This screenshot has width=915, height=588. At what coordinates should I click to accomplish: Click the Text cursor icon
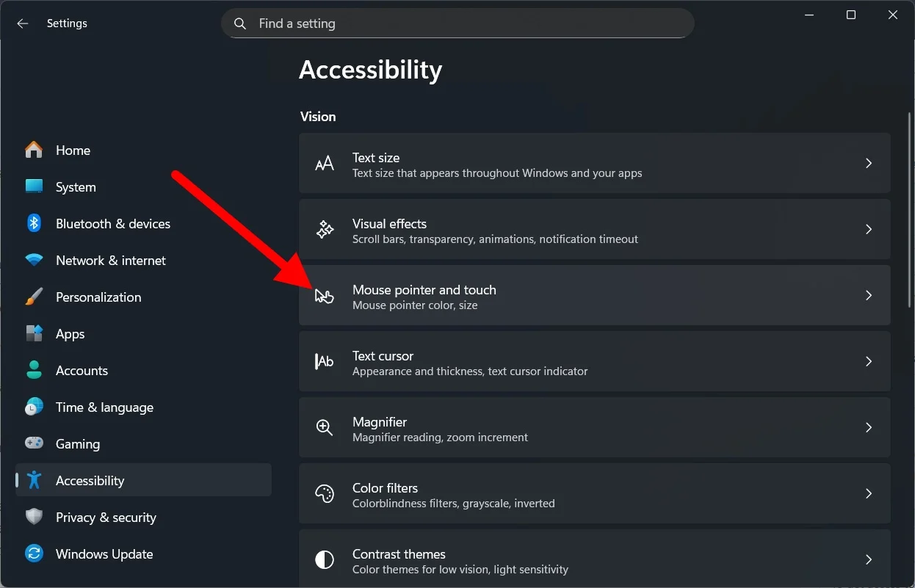click(324, 361)
